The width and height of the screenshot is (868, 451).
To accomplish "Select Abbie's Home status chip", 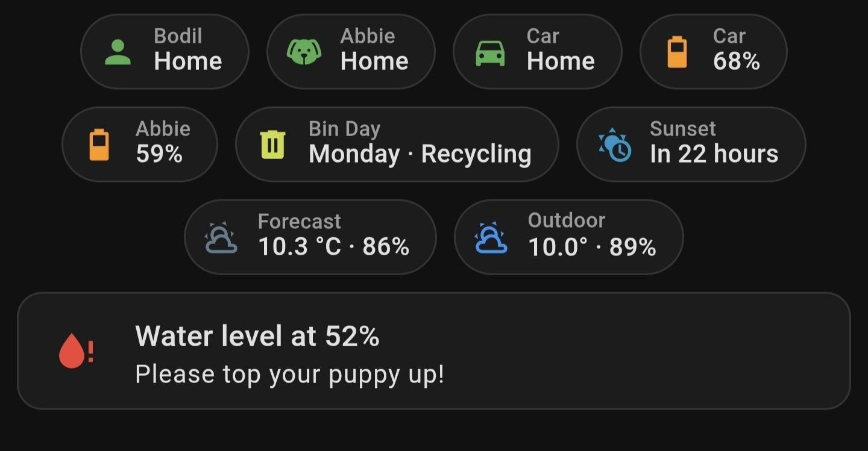I will (351, 51).
